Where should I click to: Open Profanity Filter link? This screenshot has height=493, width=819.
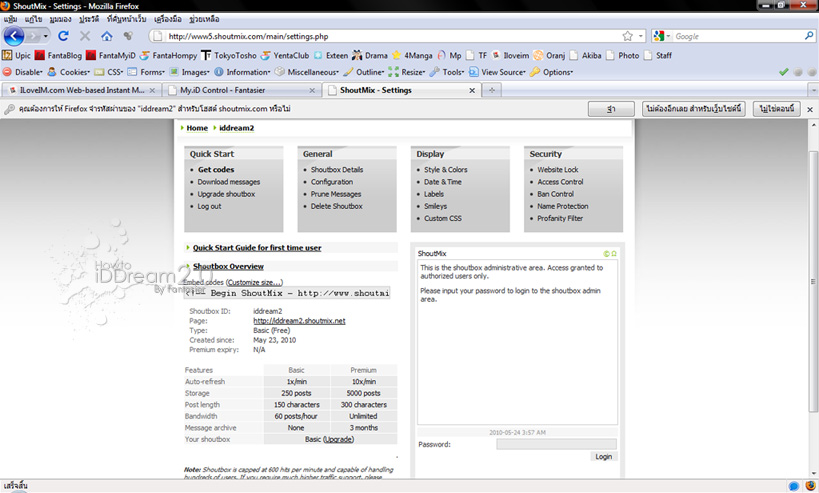pyautogui.click(x=560, y=218)
